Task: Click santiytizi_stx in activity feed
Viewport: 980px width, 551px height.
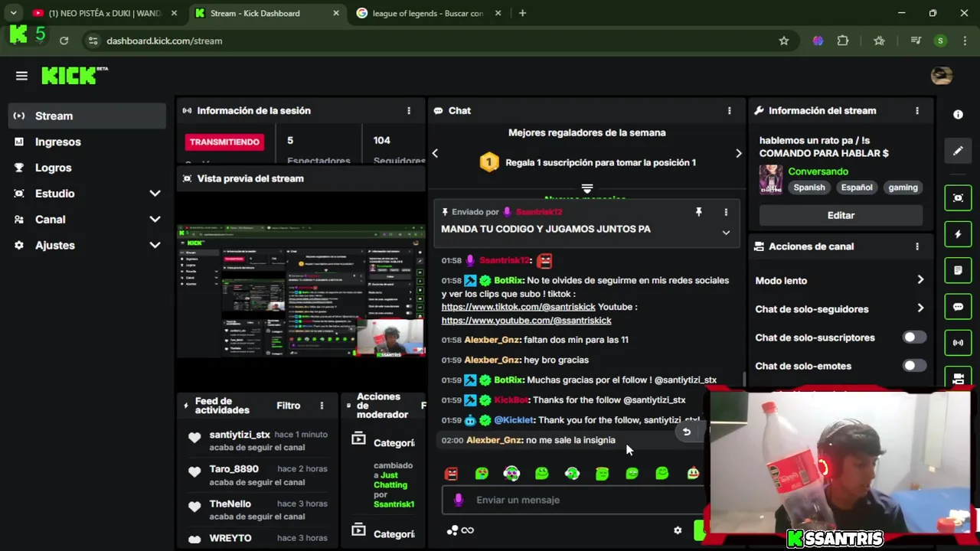Action: point(240,435)
